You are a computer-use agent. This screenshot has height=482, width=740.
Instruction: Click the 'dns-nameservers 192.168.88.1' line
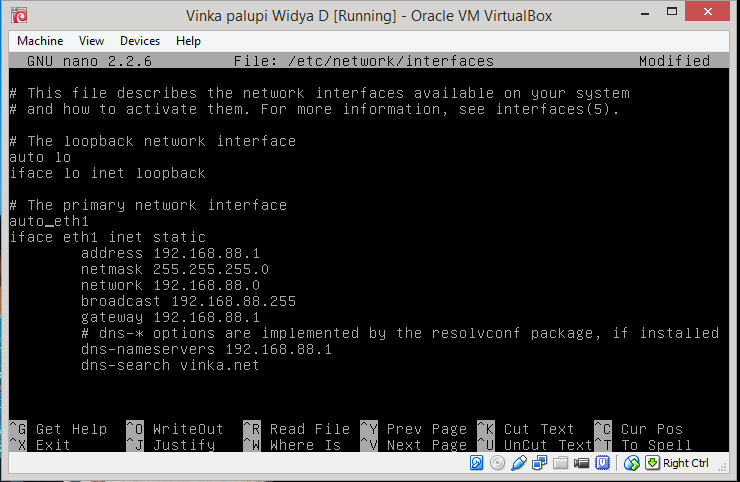pos(206,349)
